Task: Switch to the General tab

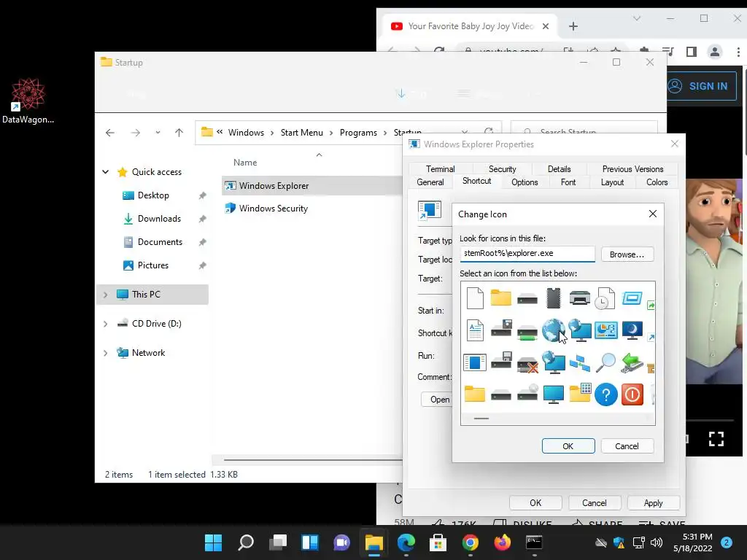Action: 430,182
